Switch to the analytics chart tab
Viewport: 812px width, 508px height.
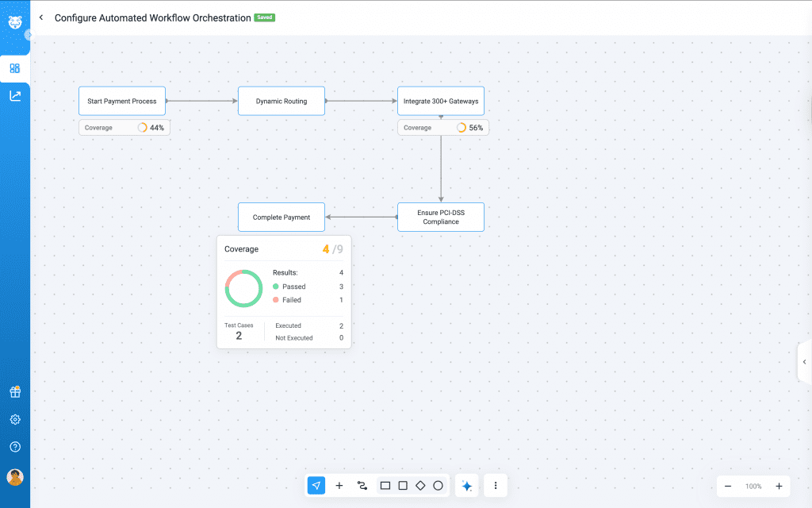point(15,96)
